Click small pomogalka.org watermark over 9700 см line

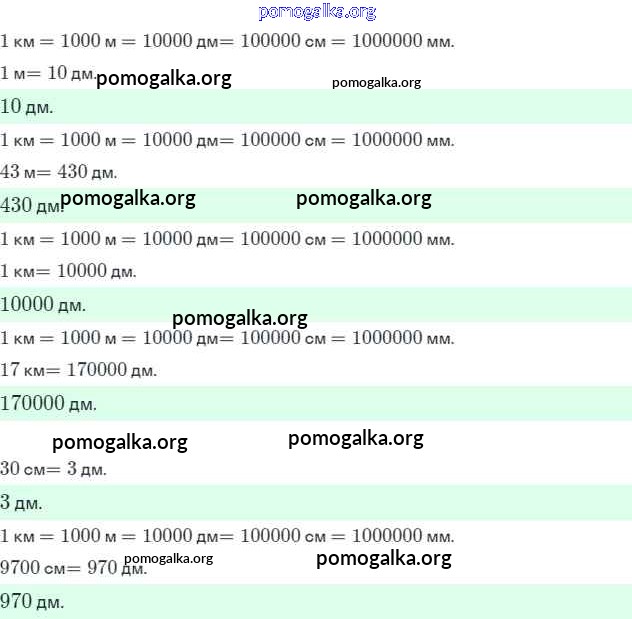pos(168,558)
